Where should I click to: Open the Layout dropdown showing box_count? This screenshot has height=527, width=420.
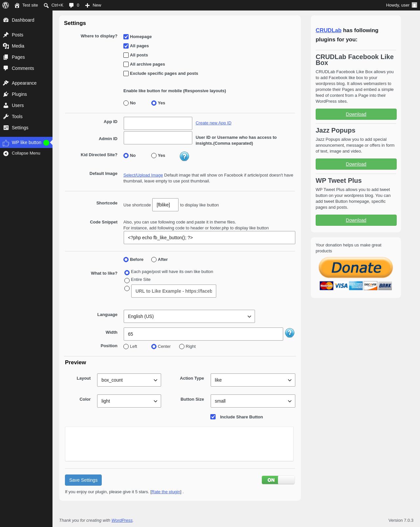click(x=129, y=380)
